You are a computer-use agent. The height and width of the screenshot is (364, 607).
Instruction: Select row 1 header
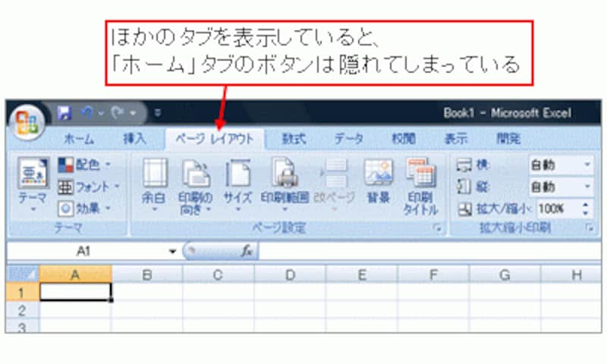[x=23, y=292]
